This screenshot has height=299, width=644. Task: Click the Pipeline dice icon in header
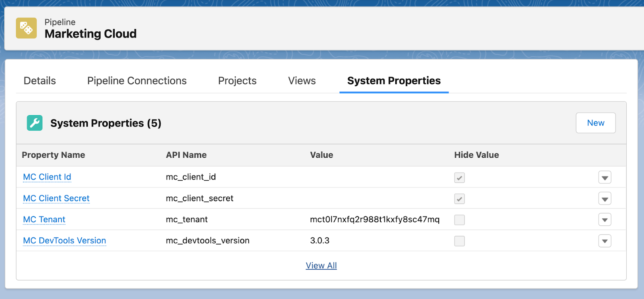26,28
